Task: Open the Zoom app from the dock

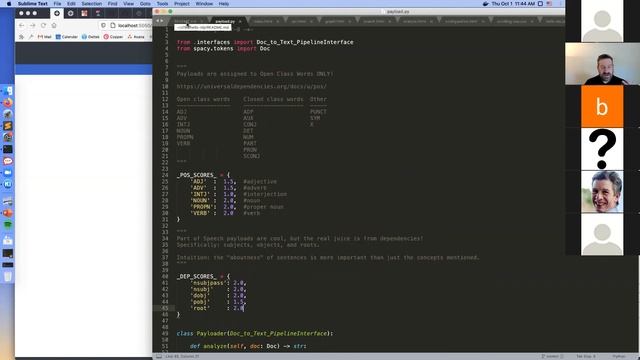Action: tap(8, 173)
